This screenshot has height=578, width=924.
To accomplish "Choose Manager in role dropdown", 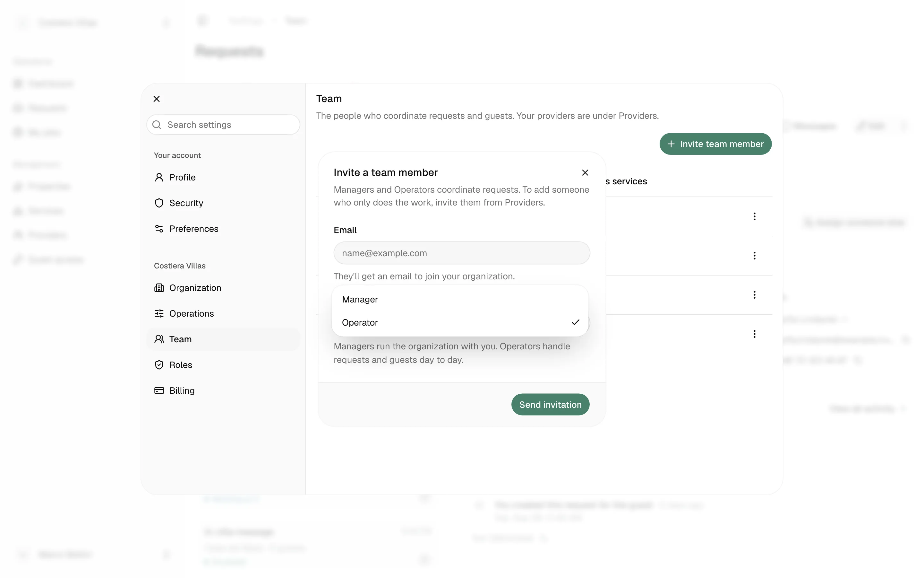I will pos(460,299).
